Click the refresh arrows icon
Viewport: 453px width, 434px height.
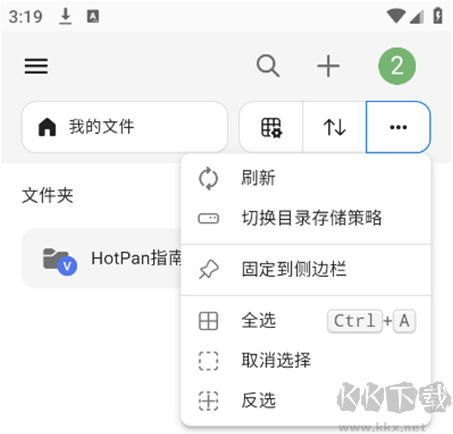208,178
